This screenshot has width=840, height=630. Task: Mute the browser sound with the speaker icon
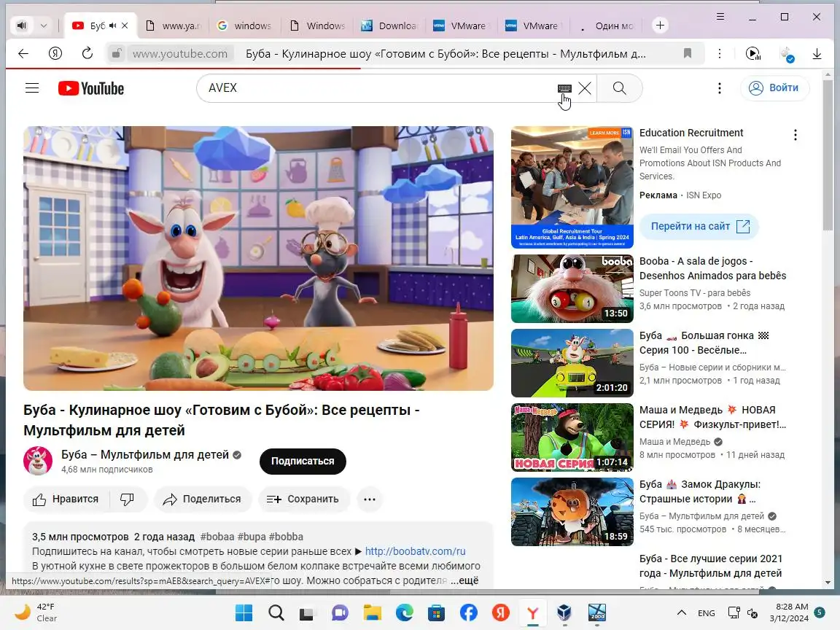[x=21, y=26]
